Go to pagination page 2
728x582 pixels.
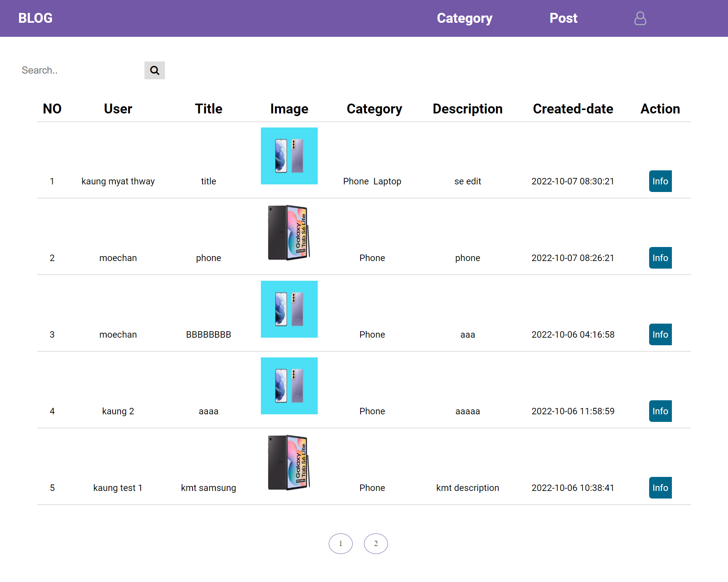click(x=375, y=543)
